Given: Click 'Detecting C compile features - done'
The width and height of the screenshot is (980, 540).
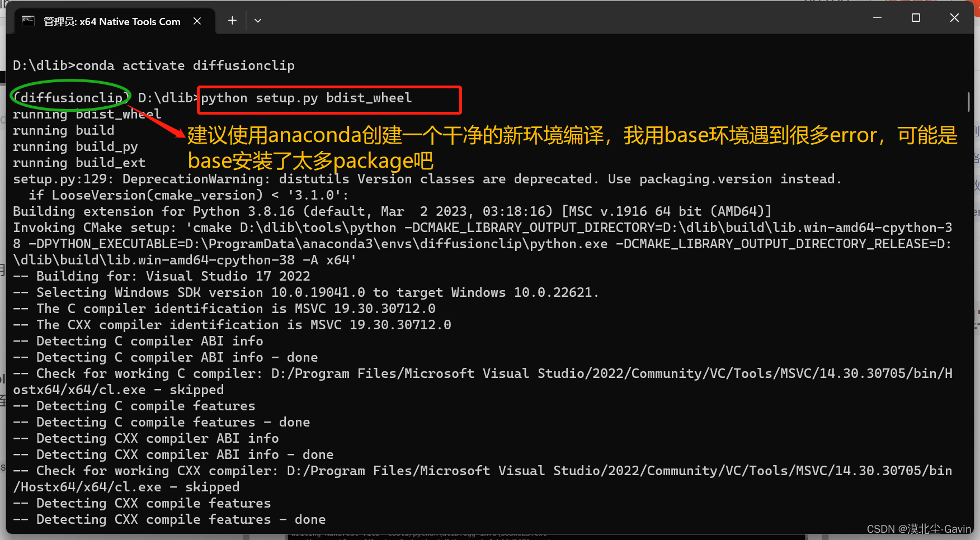Looking at the screenshot, I should coord(162,422).
